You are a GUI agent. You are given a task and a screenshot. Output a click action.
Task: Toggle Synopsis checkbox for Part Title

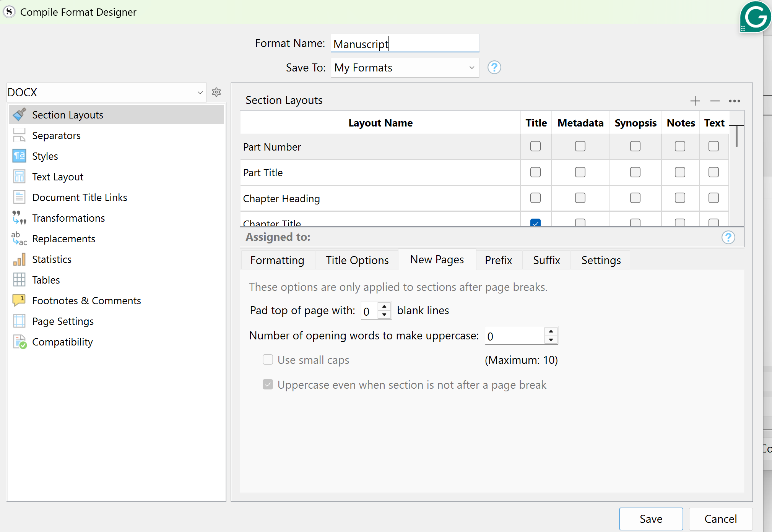point(635,172)
